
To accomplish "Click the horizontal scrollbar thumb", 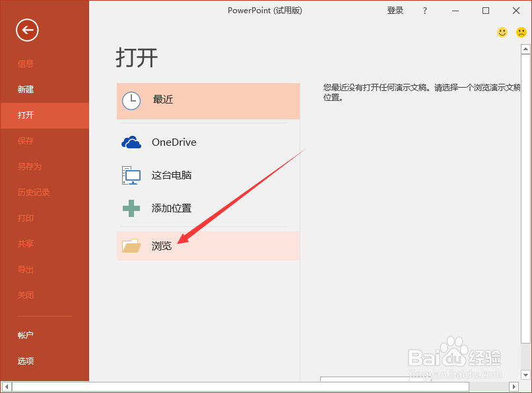I will pos(240,386).
